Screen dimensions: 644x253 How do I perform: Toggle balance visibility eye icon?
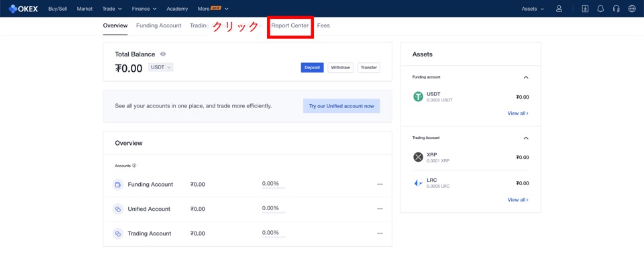pyautogui.click(x=163, y=54)
